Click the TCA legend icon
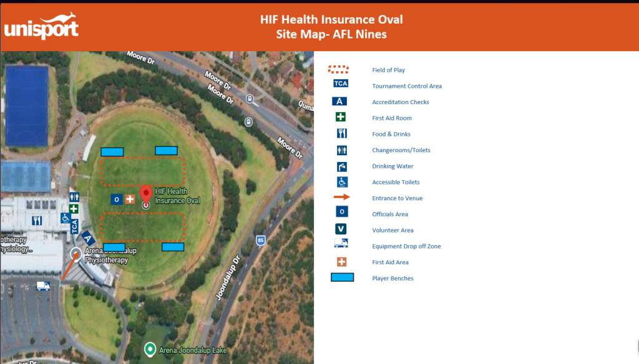Viewport: 639px width, 364px height. coord(341,84)
